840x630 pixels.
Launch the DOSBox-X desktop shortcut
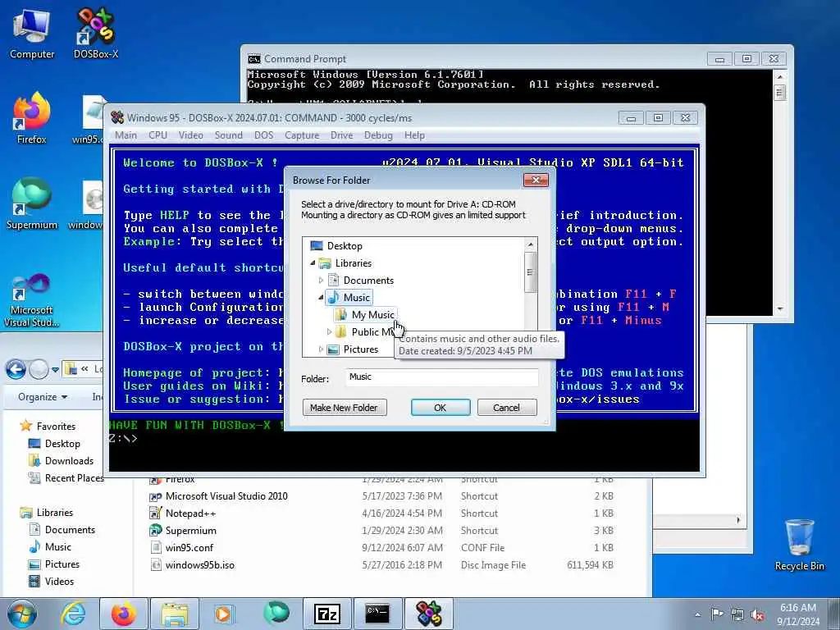(95, 34)
